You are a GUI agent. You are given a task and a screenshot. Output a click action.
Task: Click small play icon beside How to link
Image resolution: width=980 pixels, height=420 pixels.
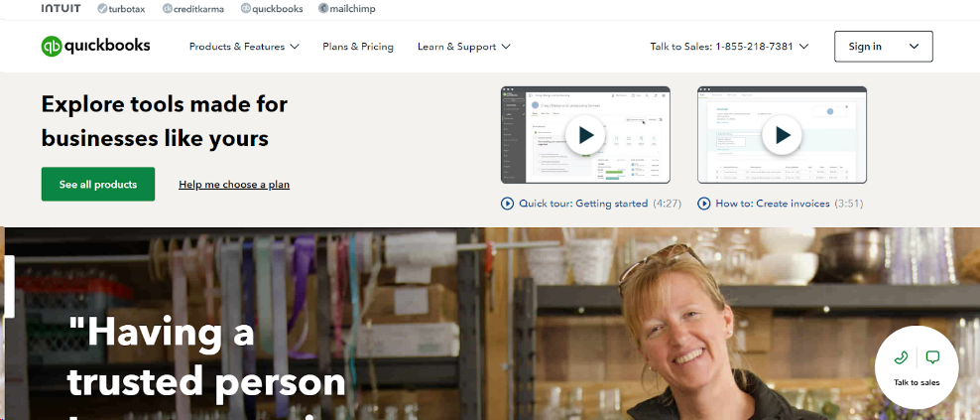(x=703, y=204)
